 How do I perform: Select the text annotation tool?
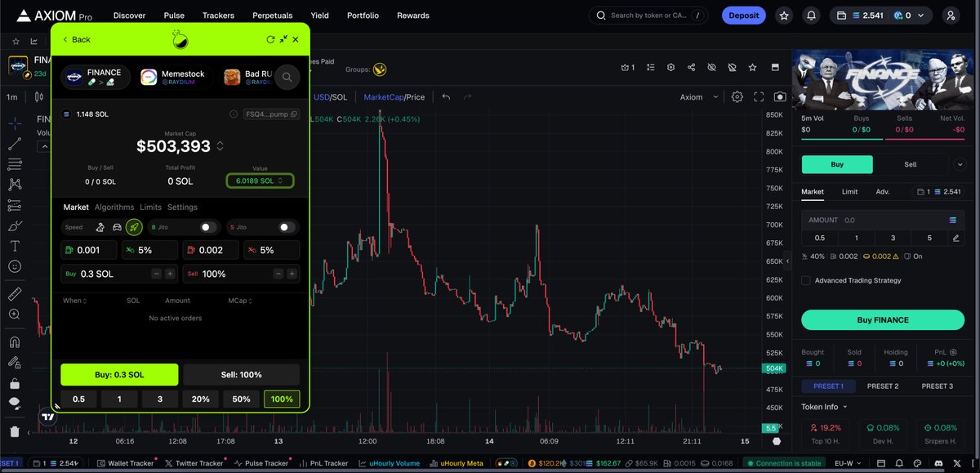[x=15, y=246]
